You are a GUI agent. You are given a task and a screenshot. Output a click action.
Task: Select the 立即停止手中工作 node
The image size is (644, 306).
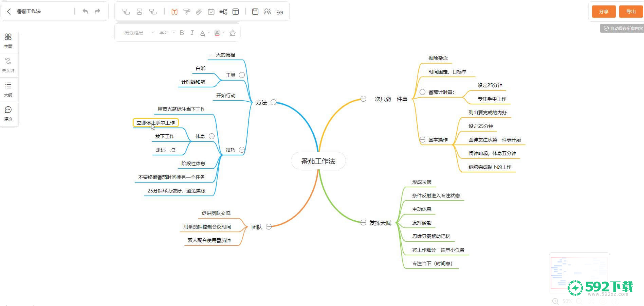pyautogui.click(x=156, y=123)
